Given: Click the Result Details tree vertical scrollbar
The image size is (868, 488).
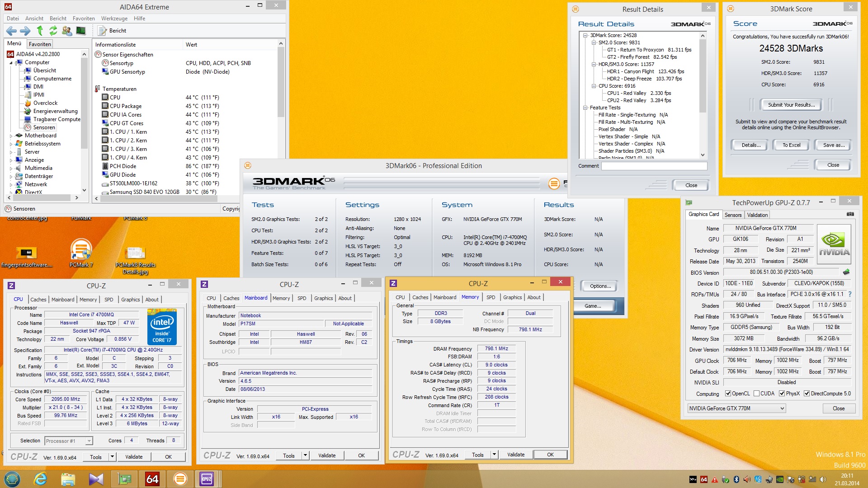Looking at the screenshot, I should tap(703, 95).
